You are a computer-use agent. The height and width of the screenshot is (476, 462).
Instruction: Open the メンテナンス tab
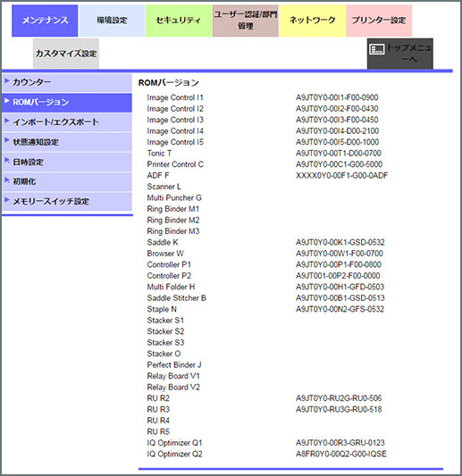pos(45,21)
